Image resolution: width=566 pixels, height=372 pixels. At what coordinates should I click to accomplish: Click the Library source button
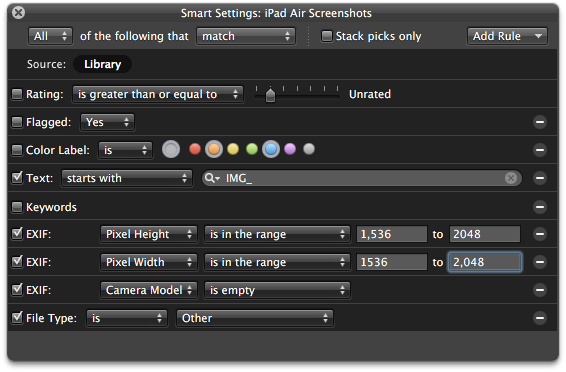coord(103,64)
